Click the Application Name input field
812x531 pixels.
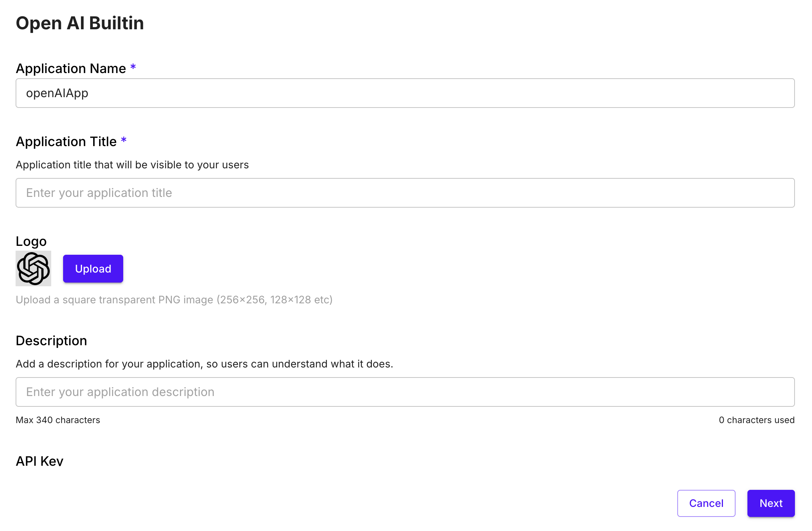point(405,93)
